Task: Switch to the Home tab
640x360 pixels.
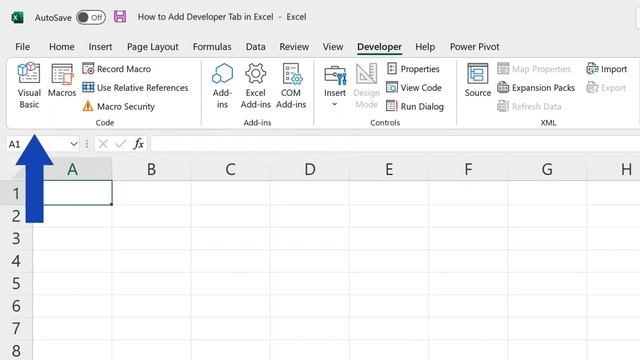Action: tap(62, 47)
